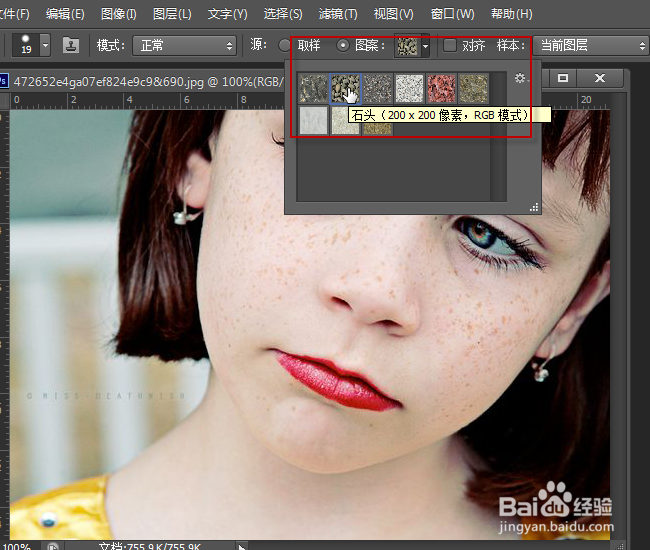Click the pattern picker scrollbar
Viewport: 650px width, 550px height.
(498, 136)
